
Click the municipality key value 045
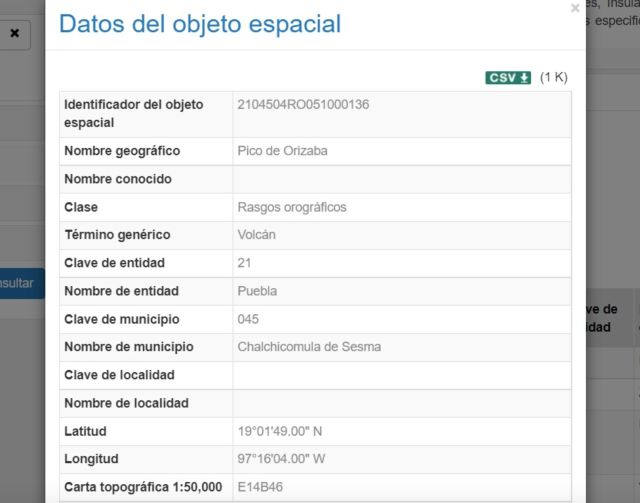click(x=248, y=319)
